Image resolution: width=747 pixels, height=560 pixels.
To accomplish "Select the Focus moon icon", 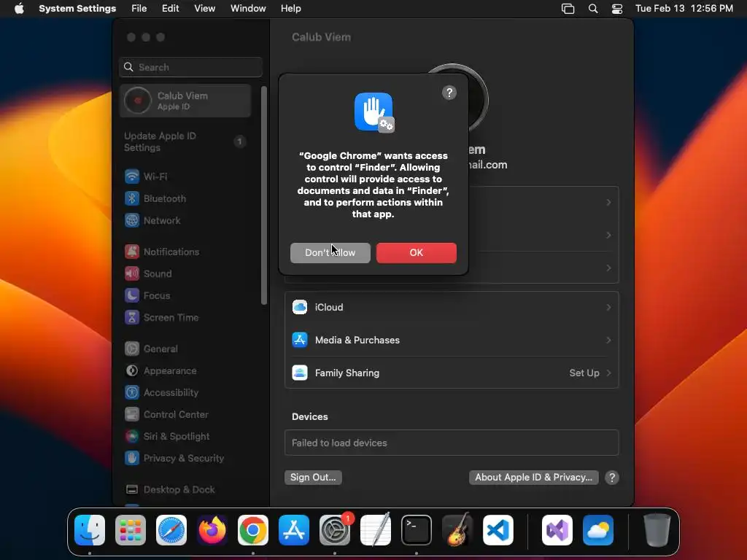I will pyautogui.click(x=132, y=295).
